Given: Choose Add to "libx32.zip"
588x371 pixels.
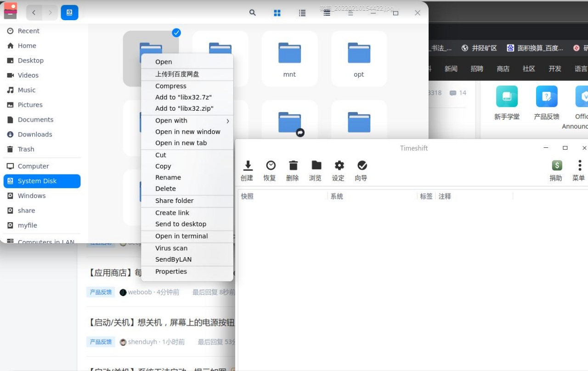Looking at the screenshot, I should point(187,108).
